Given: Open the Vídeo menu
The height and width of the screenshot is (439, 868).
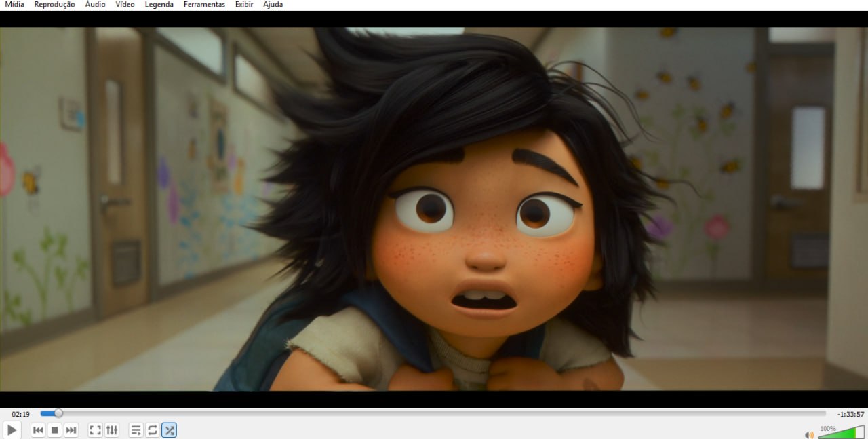Looking at the screenshot, I should click(x=125, y=5).
